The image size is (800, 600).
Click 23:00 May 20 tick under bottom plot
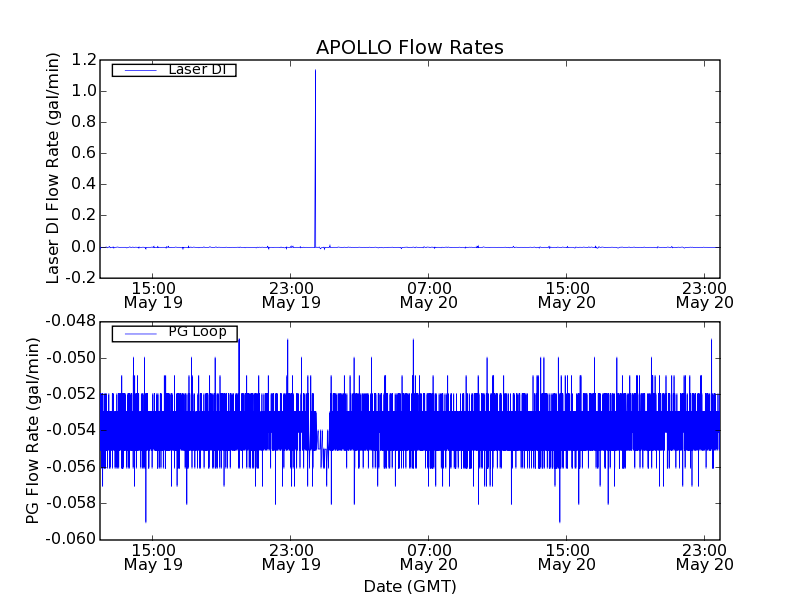(704, 557)
